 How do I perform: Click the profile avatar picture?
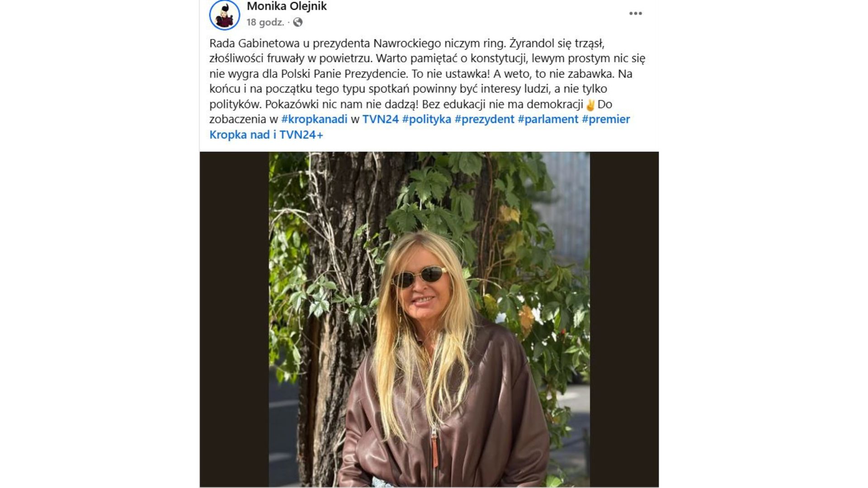pyautogui.click(x=224, y=15)
